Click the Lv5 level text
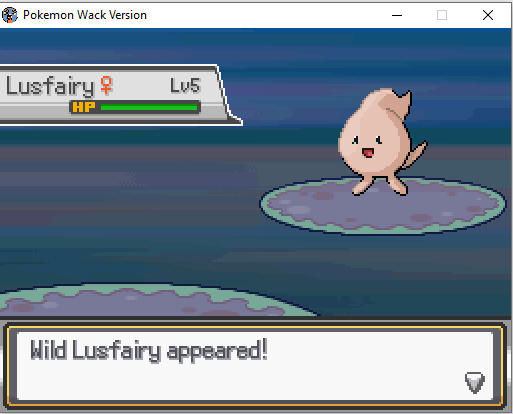This screenshot has width=513, height=414. (x=185, y=86)
